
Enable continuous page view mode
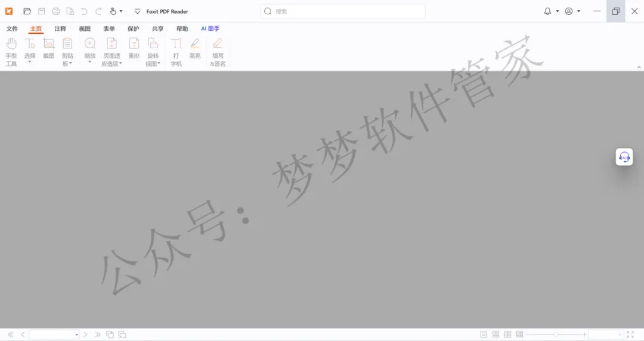(496, 334)
